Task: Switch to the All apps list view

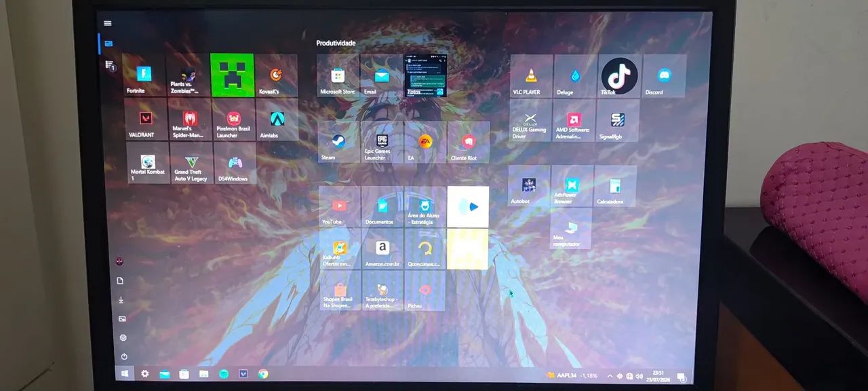Action: point(109,65)
